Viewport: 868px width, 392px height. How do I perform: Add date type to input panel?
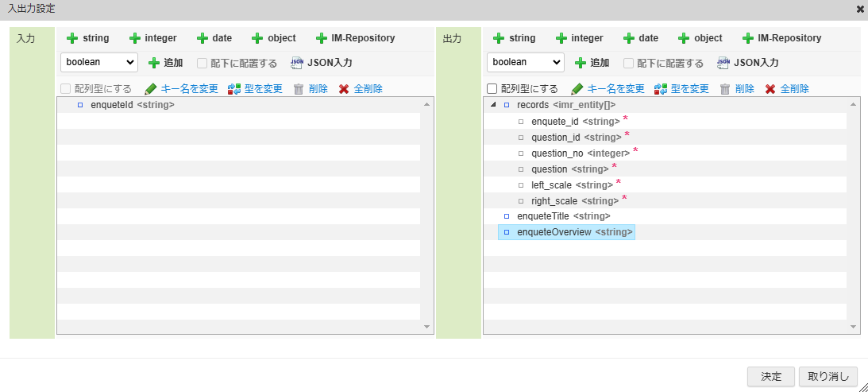pyautogui.click(x=214, y=38)
